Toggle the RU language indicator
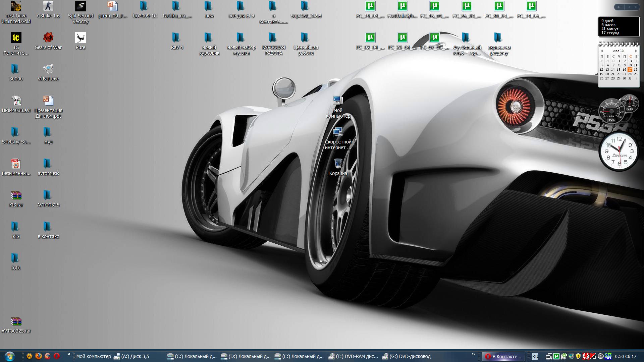Image resolution: width=644 pixels, height=362 pixels. tap(535, 356)
